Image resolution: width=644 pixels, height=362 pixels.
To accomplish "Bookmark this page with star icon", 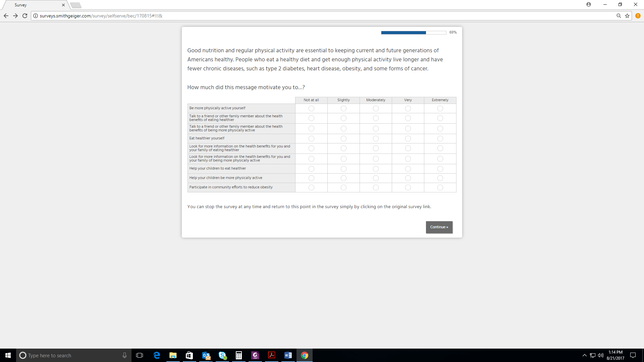I will 627,16.
